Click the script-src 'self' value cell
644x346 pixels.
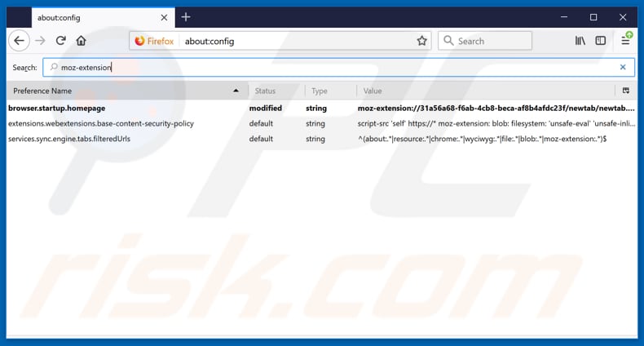496,123
